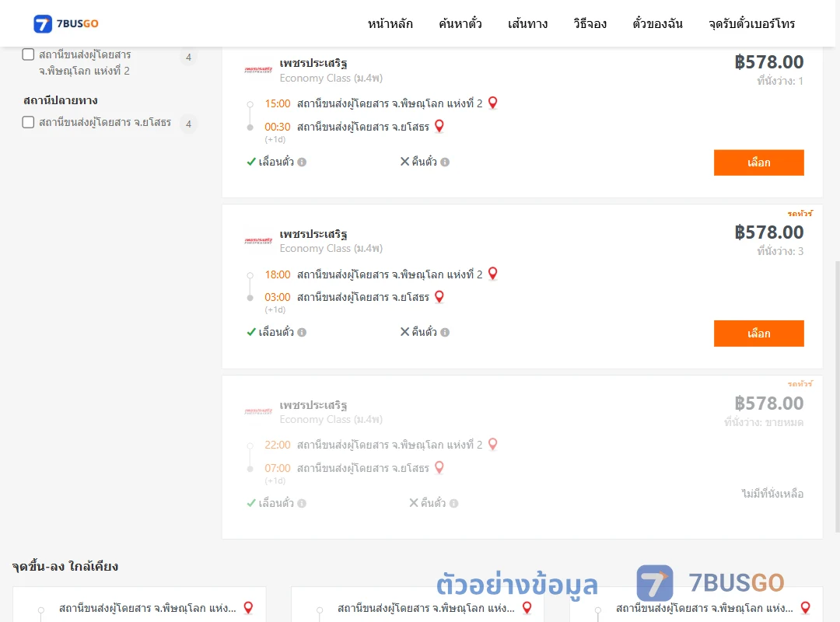Click the 15:00 departure time
This screenshot has height=622, width=840.
278,103
